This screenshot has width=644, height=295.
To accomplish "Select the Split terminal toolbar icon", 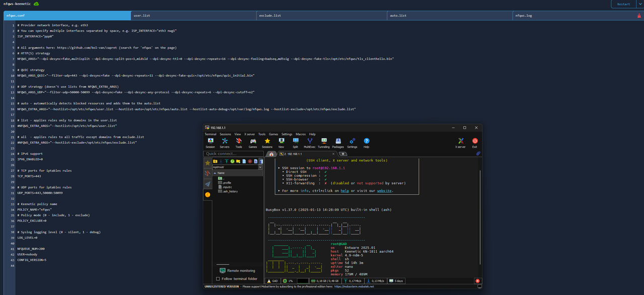I will 295,143.
